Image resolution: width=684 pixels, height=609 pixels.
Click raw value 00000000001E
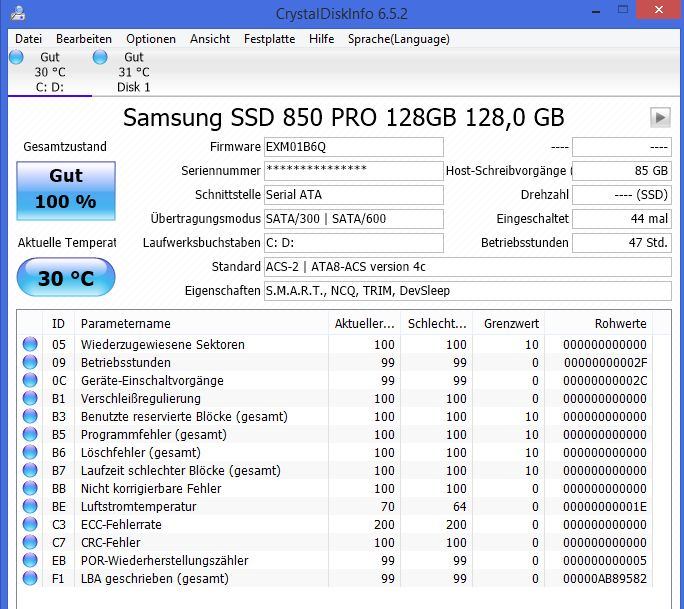click(x=605, y=506)
